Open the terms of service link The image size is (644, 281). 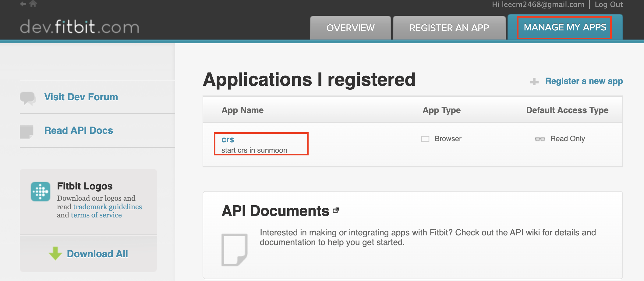(96, 215)
